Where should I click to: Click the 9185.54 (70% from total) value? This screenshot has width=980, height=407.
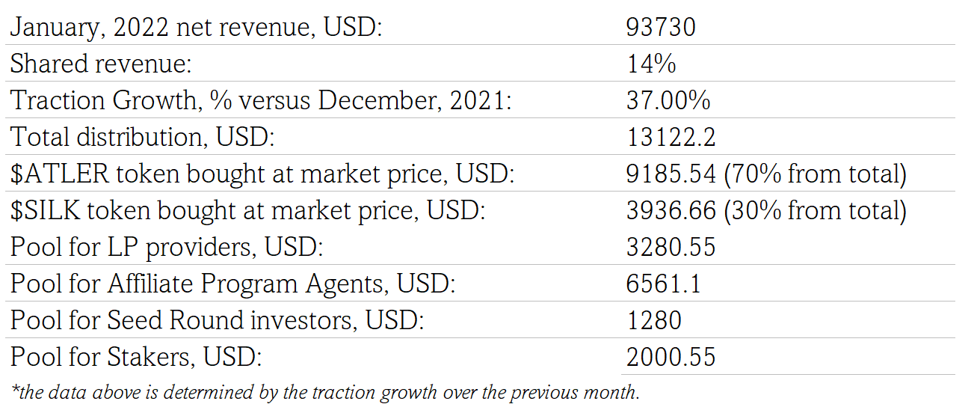point(766,174)
